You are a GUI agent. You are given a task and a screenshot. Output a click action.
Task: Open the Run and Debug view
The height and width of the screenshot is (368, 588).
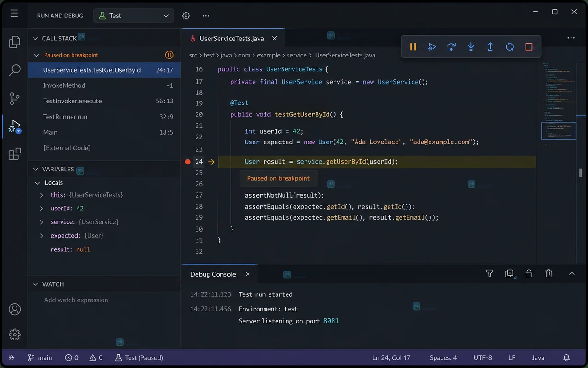coord(15,126)
